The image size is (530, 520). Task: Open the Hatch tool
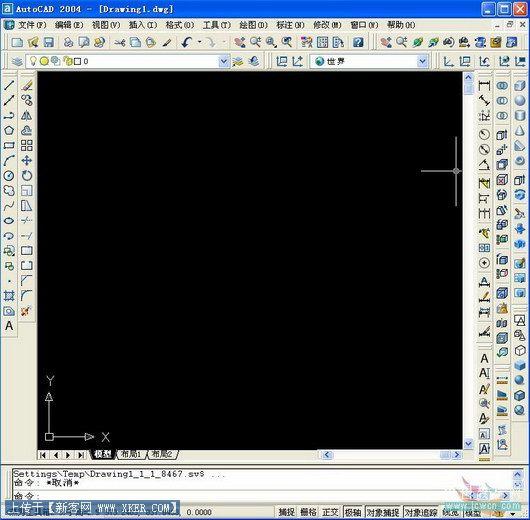click(x=9, y=296)
